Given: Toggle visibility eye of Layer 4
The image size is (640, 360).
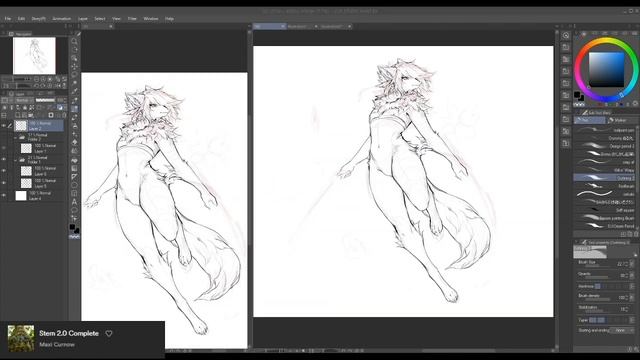Looking at the screenshot, I should tap(4, 196).
